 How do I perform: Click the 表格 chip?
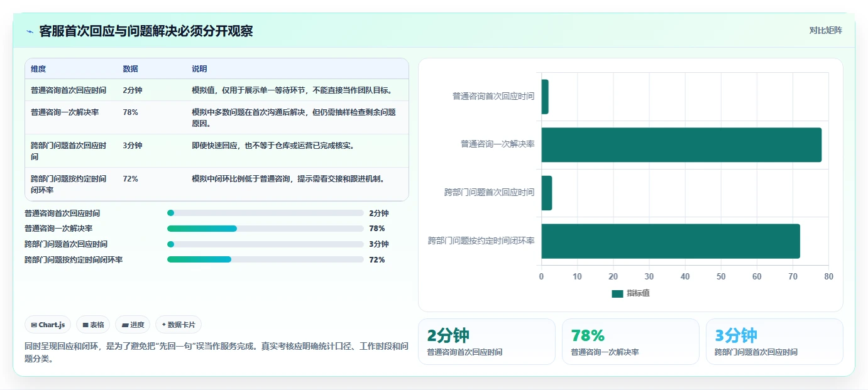tap(93, 325)
